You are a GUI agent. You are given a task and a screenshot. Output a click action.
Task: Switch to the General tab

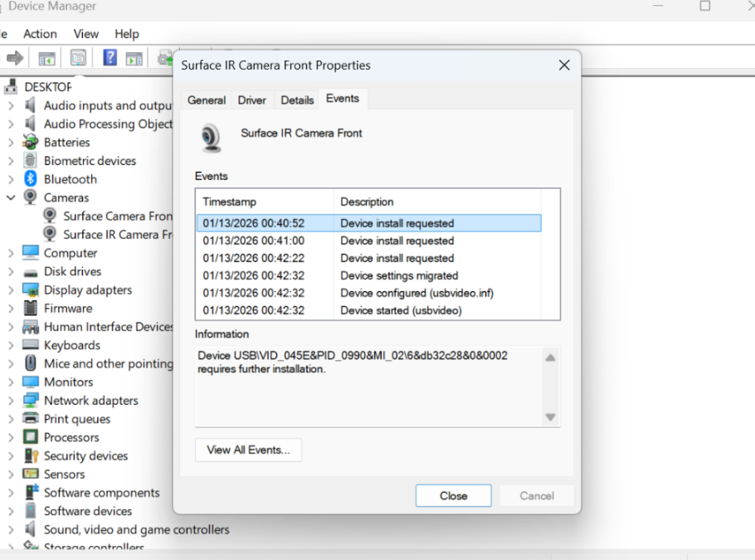coord(207,100)
